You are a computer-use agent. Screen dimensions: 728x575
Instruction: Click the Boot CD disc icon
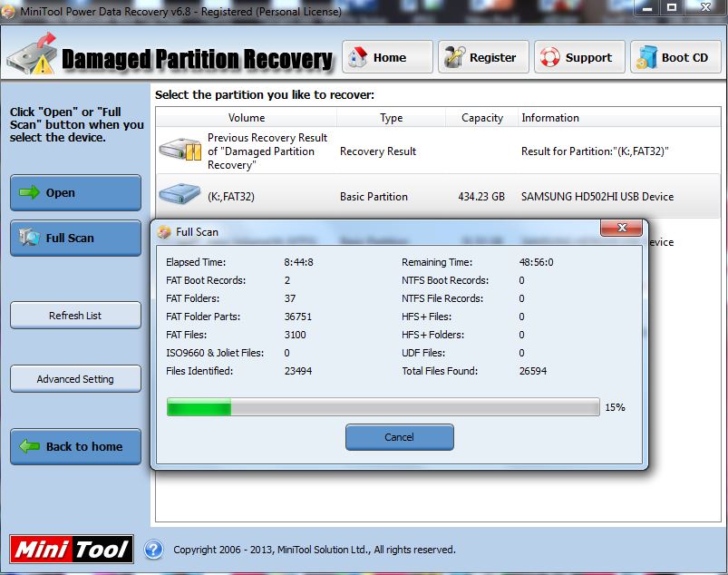pyautogui.click(x=646, y=57)
